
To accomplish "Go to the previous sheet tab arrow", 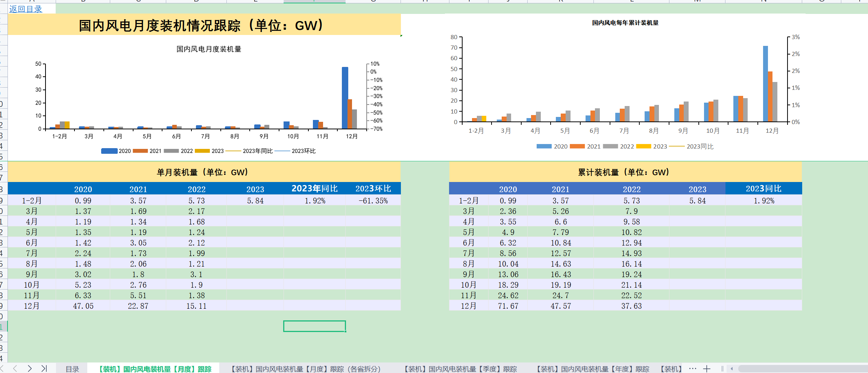I will (x=15, y=368).
